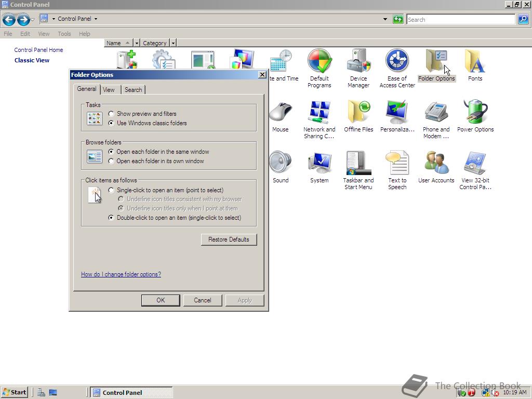Select Show preview and filters
Viewport: 532px width, 399px height.
pos(111,114)
